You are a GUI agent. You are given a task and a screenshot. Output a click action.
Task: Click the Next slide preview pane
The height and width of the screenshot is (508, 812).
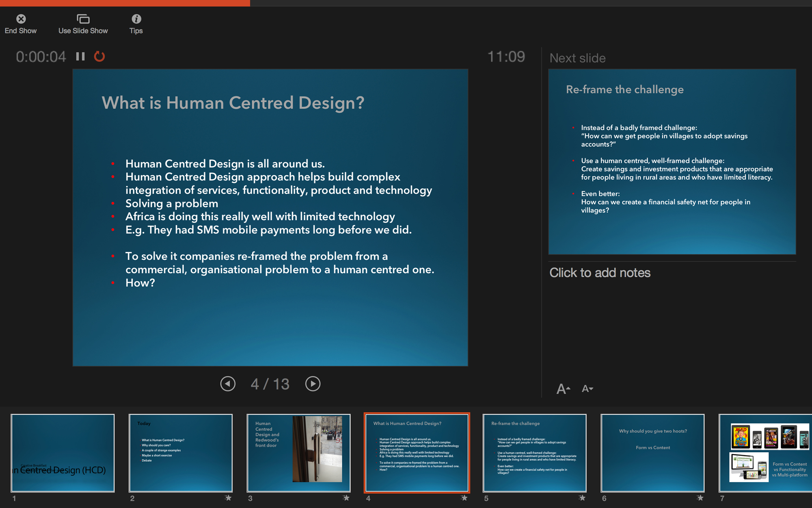pos(672,161)
